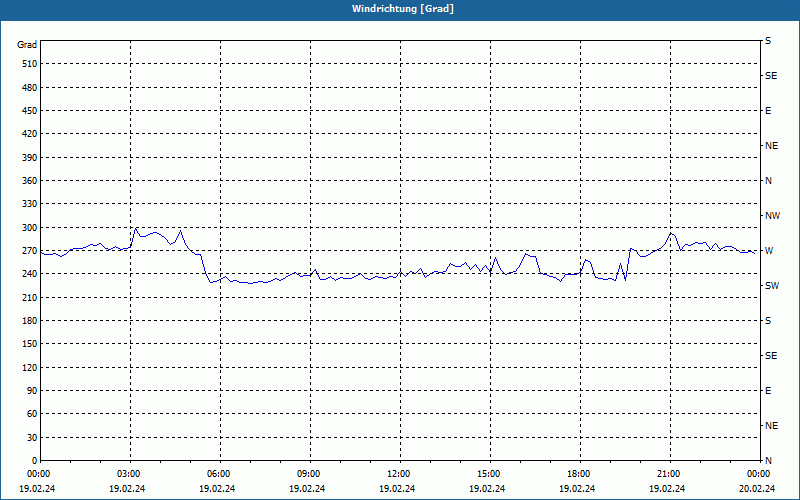Screen dimensions: 800x500
Task: Click the 09:00 time axis label
Action: click(308, 473)
